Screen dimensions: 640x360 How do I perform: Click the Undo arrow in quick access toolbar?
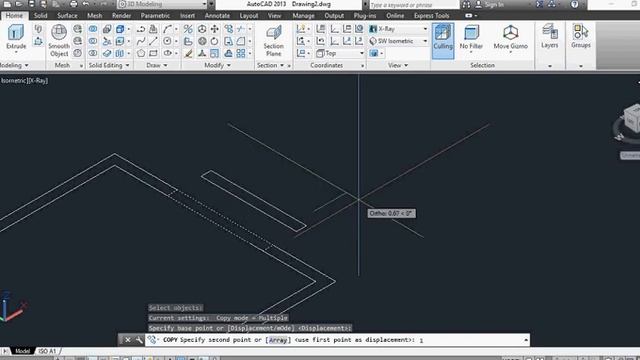pos(86,4)
